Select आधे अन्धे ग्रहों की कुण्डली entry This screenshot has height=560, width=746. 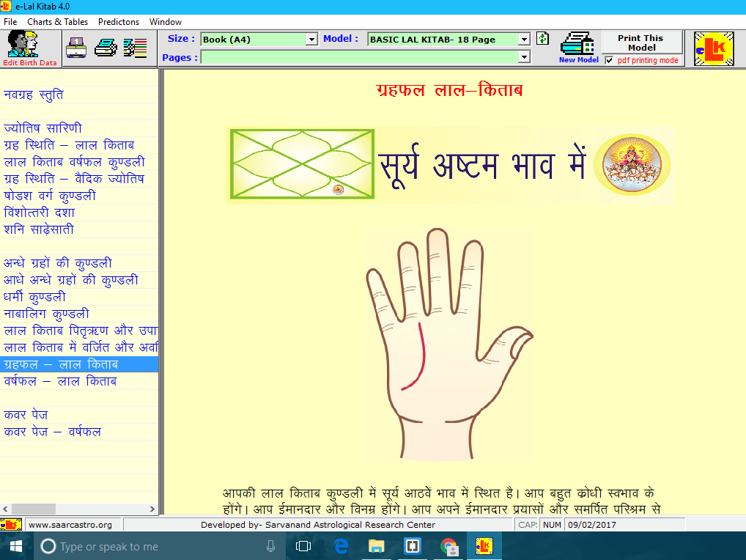pyautogui.click(x=71, y=280)
